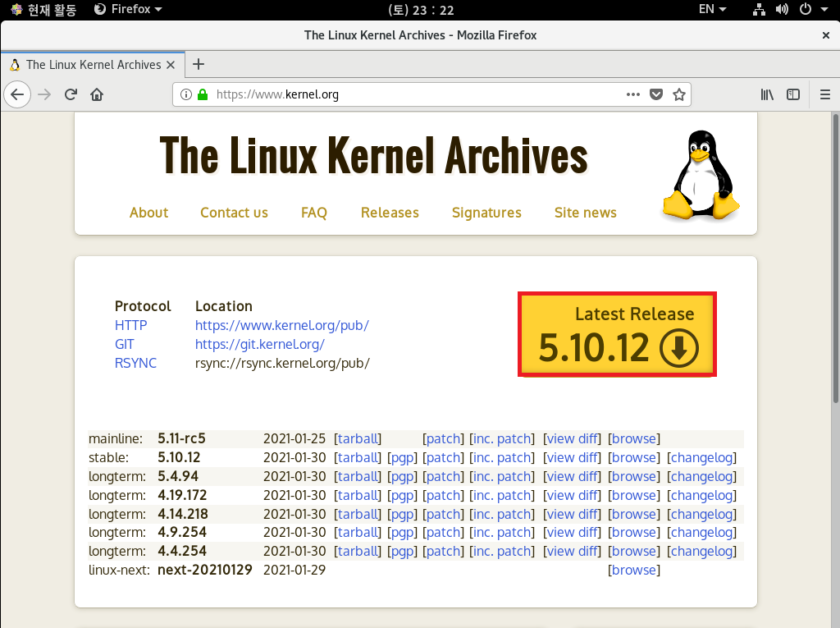The width and height of the screenshot is (840, 628).
Task: Open the Releases page
Action: coord(390,213)
